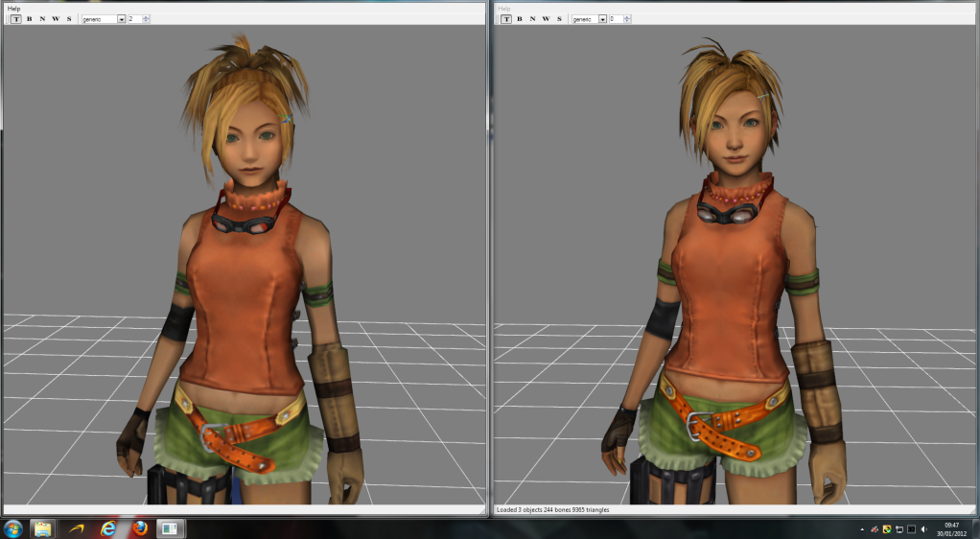Screen dimensions: 980x539
Task: Toggle B bones button in left window
Action: coord(30,19)
